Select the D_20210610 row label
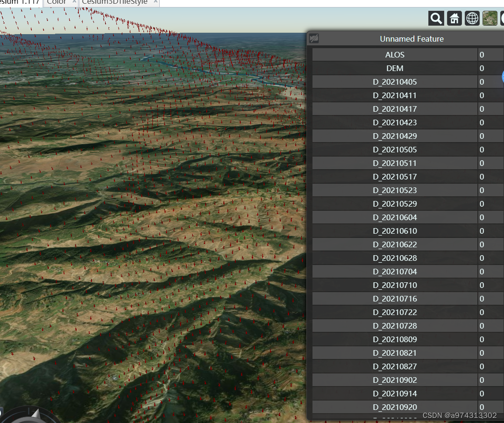Image resolution: width=504 pixels, height=423 pixels. coord(395,231)
